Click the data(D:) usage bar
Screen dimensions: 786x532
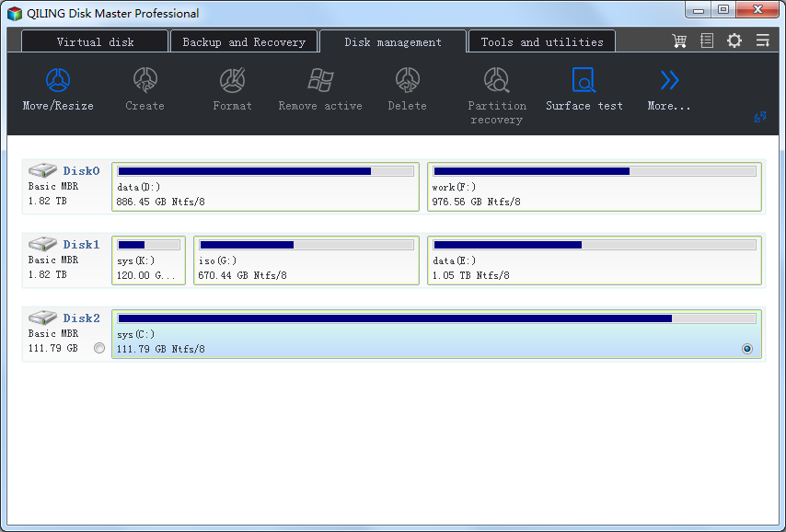pos(265,171)
